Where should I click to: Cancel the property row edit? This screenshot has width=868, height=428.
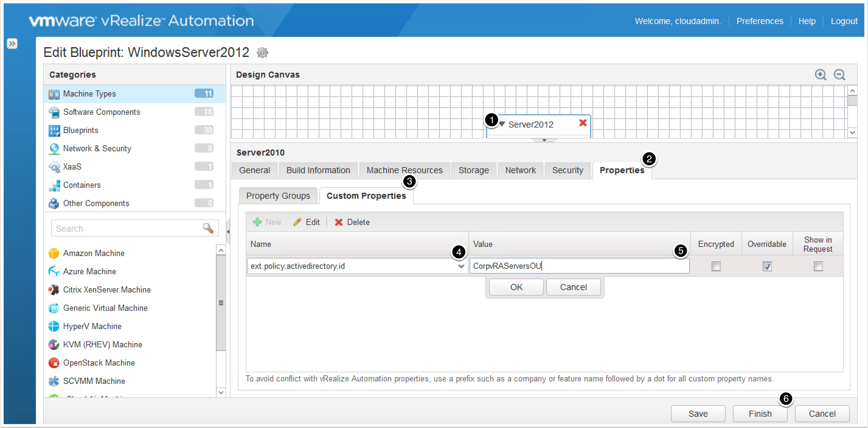pyautogui.click(x=573, y=287)
